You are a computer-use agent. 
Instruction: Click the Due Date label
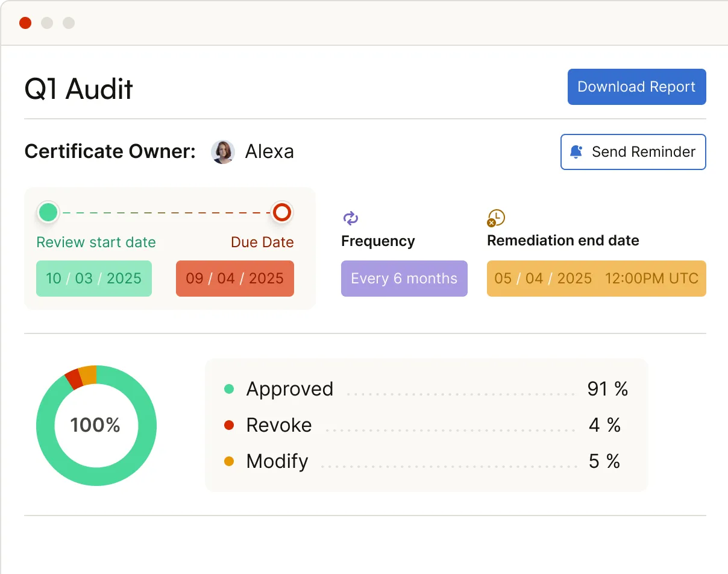263,242
